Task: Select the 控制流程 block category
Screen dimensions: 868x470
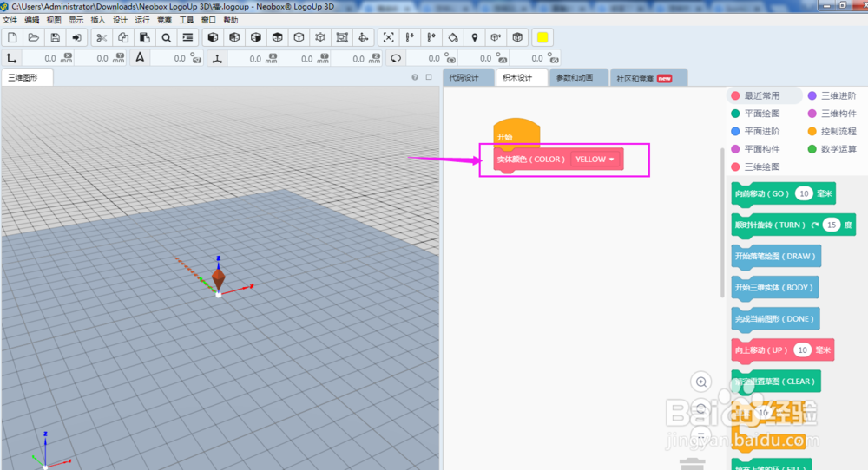Action: click(832, 131)
